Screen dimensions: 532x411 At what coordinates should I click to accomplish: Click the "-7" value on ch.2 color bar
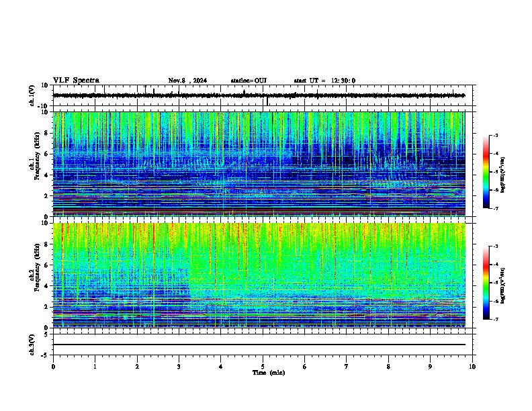point(495,319)
